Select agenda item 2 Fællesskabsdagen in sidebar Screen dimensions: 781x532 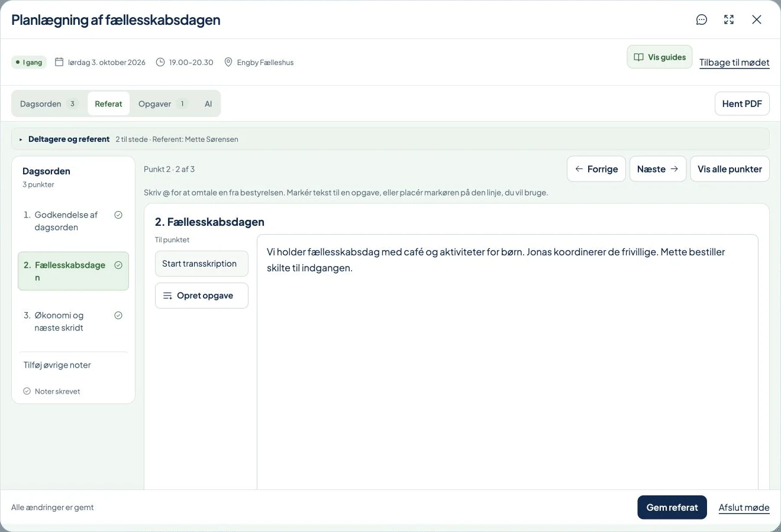coord(73,271)
